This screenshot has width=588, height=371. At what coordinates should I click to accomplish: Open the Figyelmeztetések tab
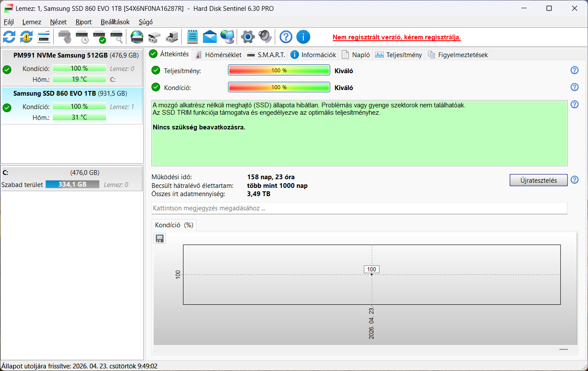click(457, 55)
